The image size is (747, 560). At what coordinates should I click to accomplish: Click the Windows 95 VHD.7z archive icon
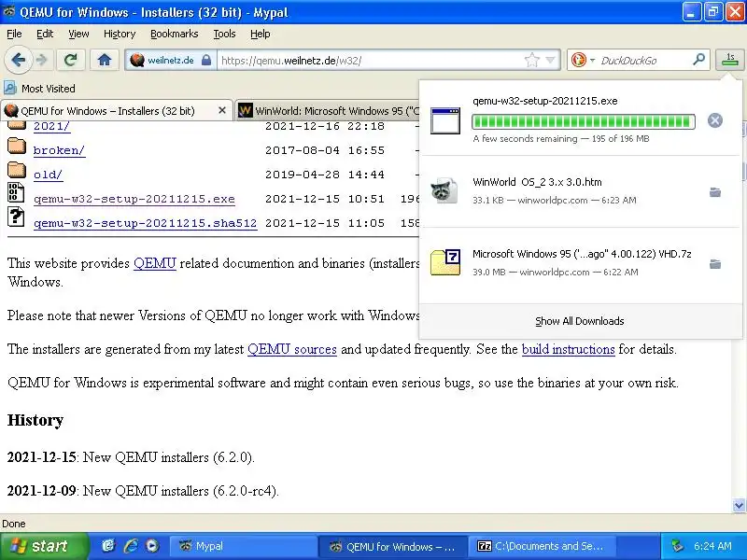coord(445,262)
